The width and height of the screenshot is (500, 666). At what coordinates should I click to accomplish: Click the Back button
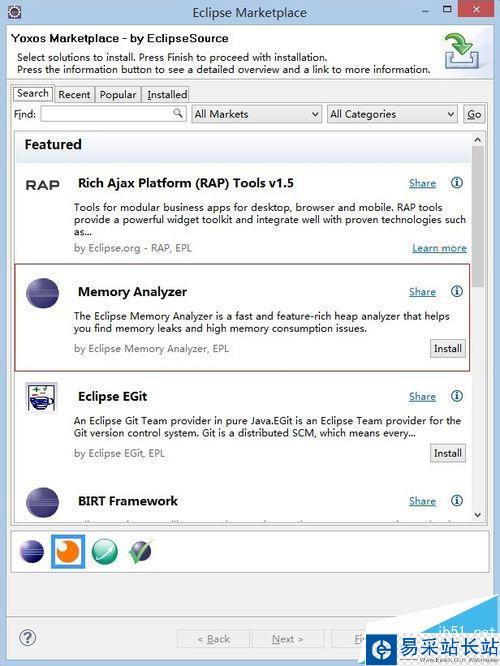pos(213,639)
